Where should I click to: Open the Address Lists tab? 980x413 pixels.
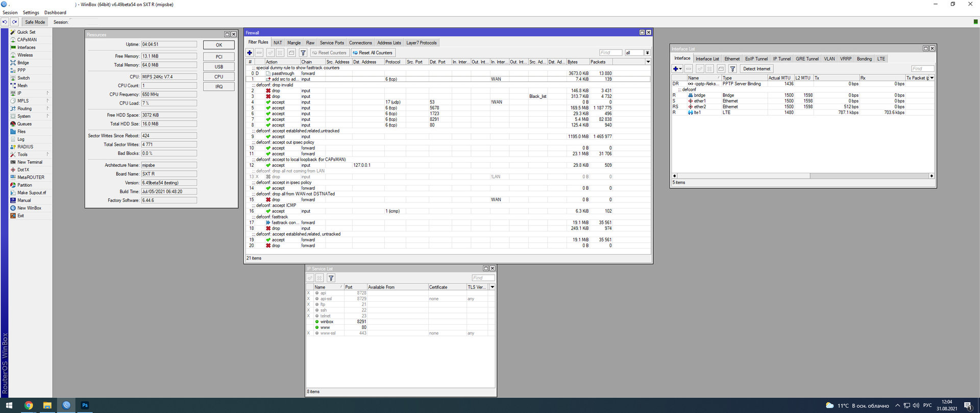point(389,43)
